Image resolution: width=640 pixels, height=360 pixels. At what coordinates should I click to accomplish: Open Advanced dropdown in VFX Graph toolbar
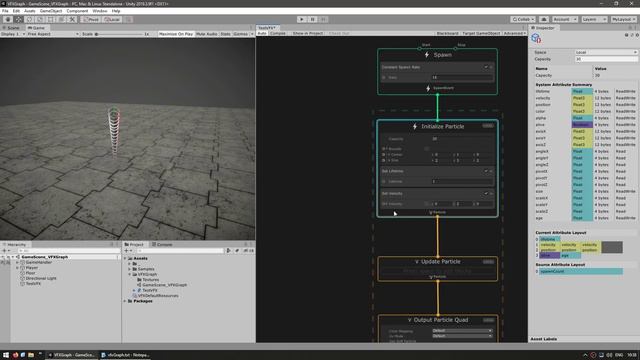(x=514, y=33)
